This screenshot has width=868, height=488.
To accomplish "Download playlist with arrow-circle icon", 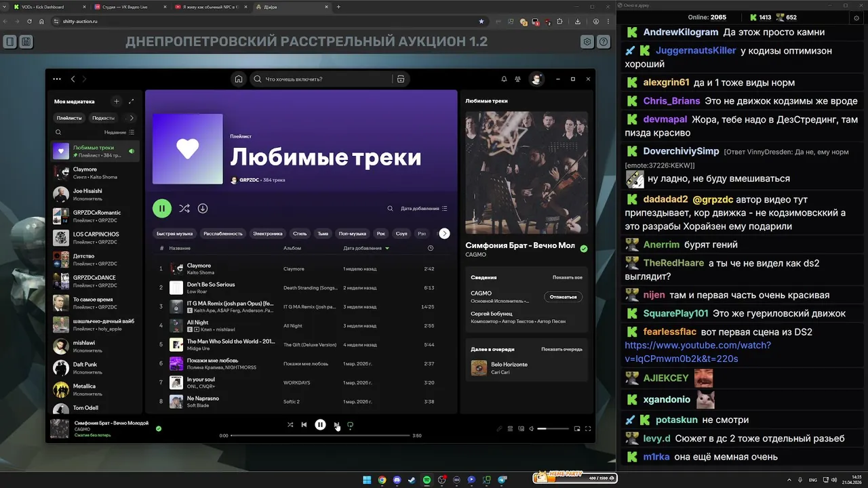I will tap(203, 209).
